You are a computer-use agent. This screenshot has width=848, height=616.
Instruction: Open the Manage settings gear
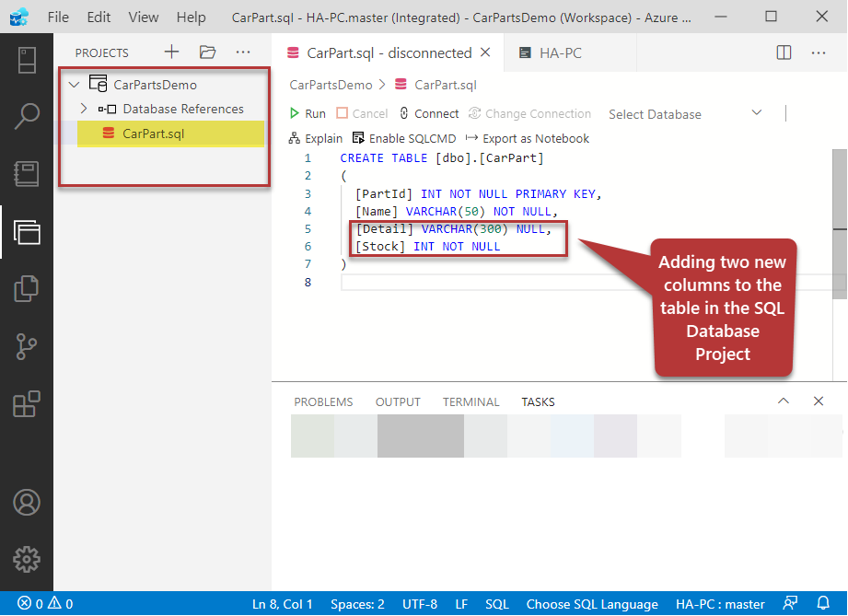pyautogui.click(x=27, y=559)
